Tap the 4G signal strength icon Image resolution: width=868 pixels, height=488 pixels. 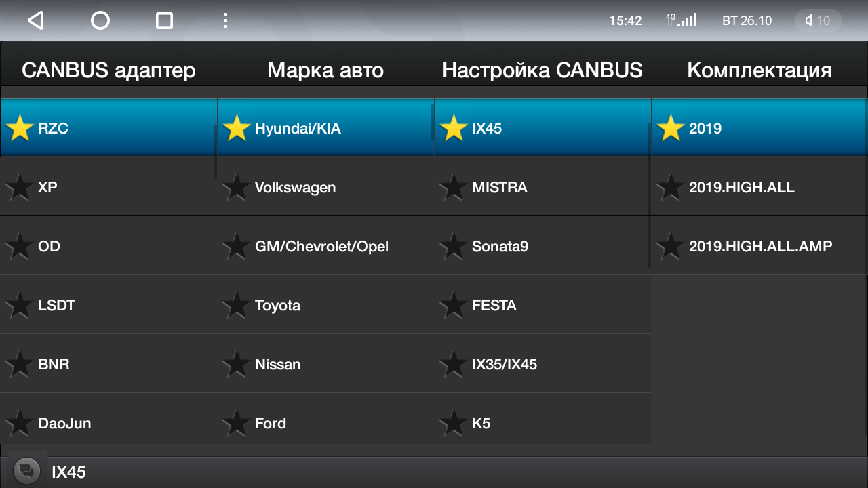click(682, 20)
